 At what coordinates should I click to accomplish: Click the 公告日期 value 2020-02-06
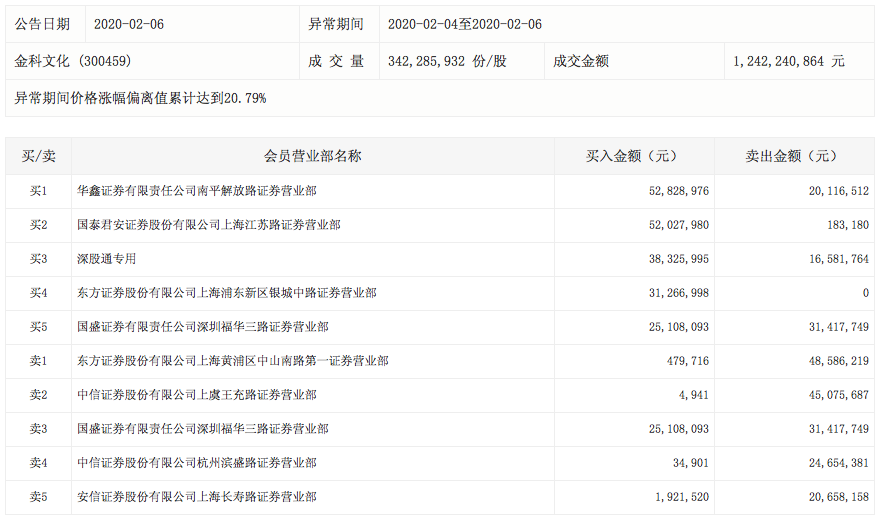coord(128,24)
